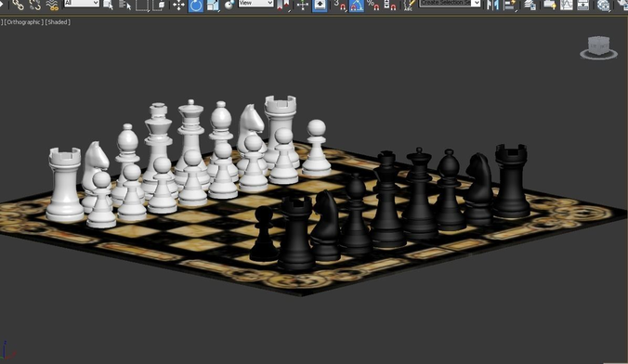Open the Select by Name list
628x364 pixels.
125,6
